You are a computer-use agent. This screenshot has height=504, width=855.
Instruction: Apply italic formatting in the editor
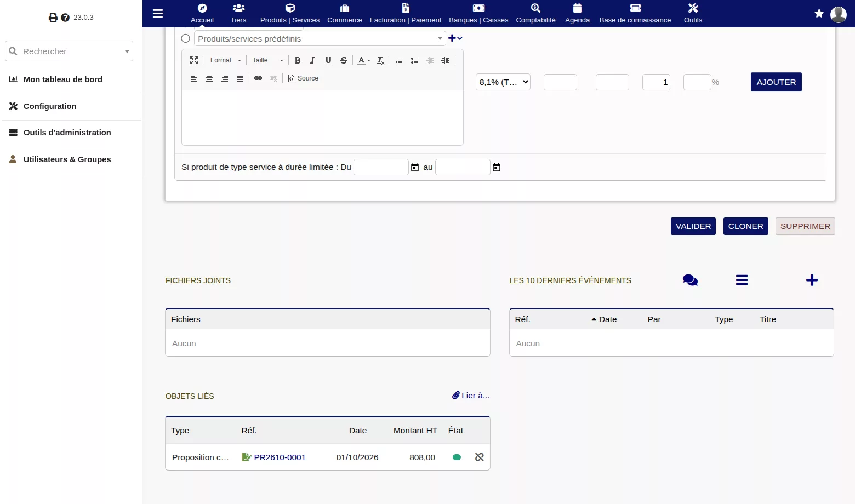pos(312,60)
